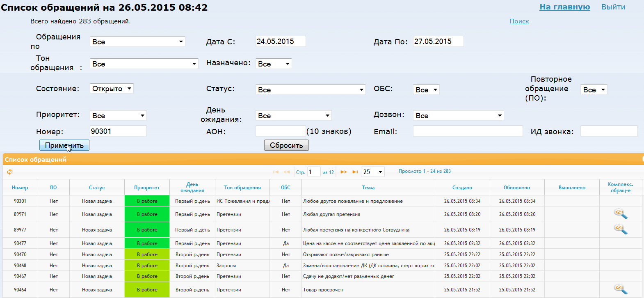Click the Сбросить button
The height and width of the screenshot is (298, 644).
[x=286, y=145]
